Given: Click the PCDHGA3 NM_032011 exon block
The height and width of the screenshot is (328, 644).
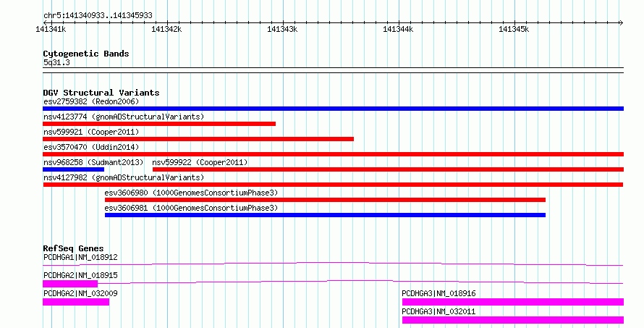Looking at the screenshot, I should point(513,320).
